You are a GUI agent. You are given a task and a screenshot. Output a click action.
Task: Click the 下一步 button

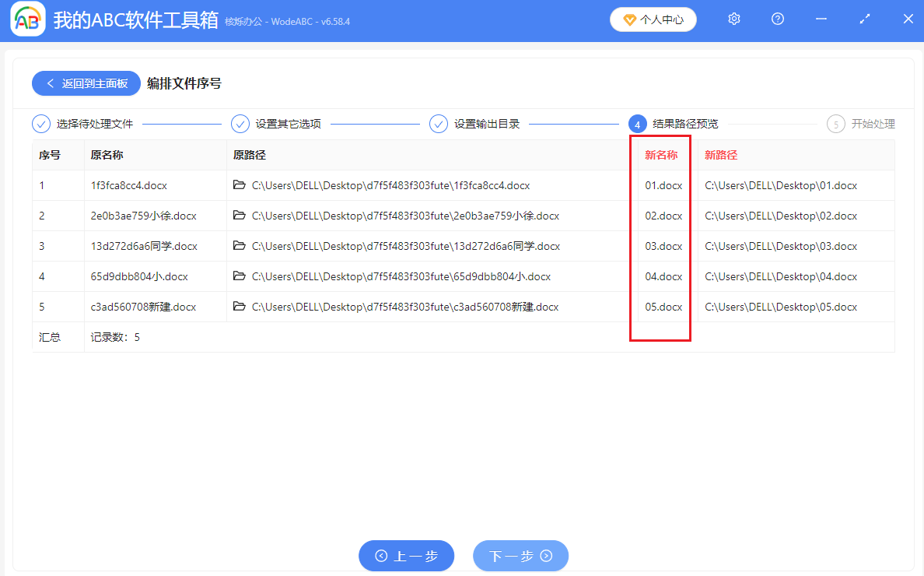click(520, 556)
